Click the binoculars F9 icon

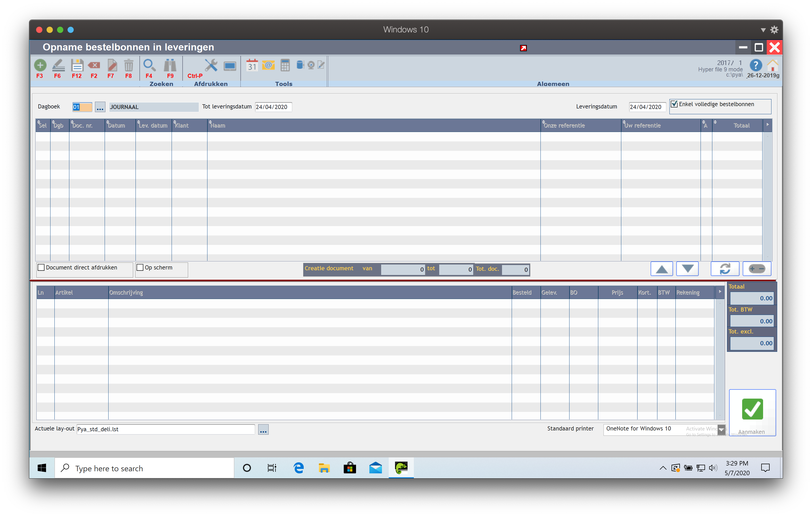170,65
